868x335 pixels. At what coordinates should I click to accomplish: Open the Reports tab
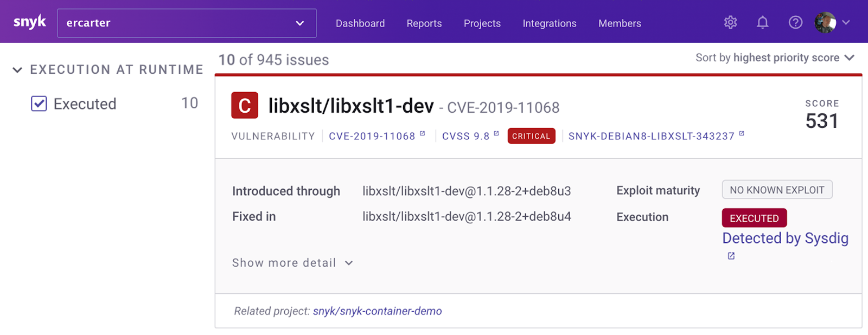point(424,23)
